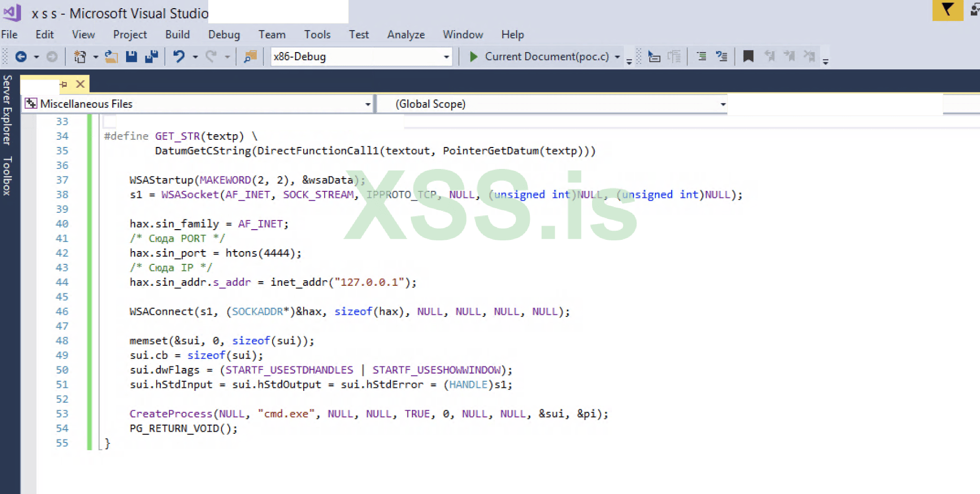Click the WSAStartup call on line 37
The height and width of the screenshot is (494, 980).
click(x=161, y=180)
